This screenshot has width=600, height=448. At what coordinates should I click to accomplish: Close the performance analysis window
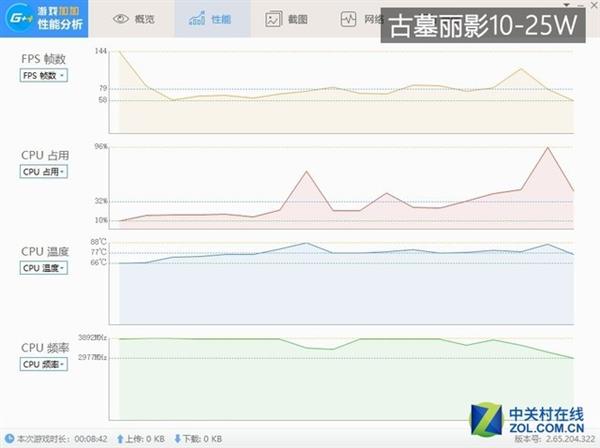594,5
